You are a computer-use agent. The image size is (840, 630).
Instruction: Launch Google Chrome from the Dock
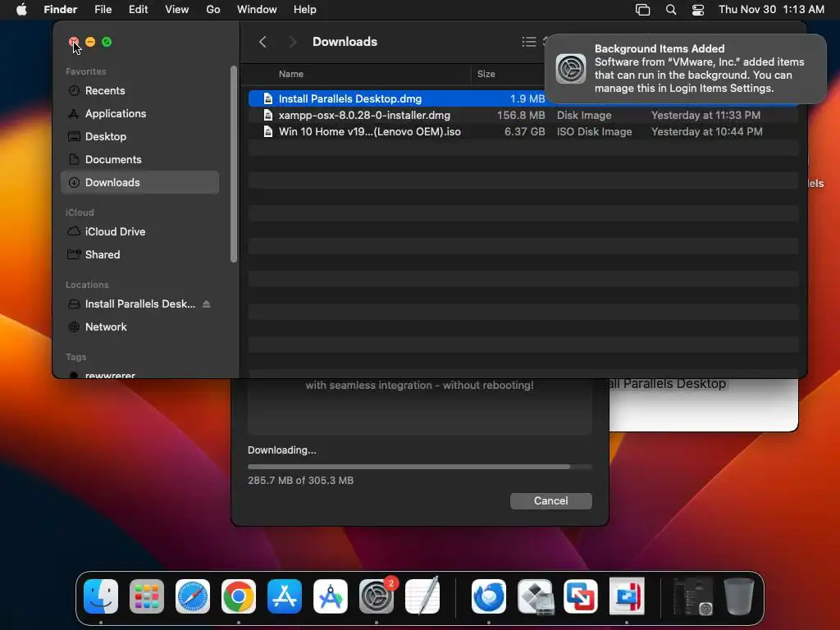[x=239, y=596]
